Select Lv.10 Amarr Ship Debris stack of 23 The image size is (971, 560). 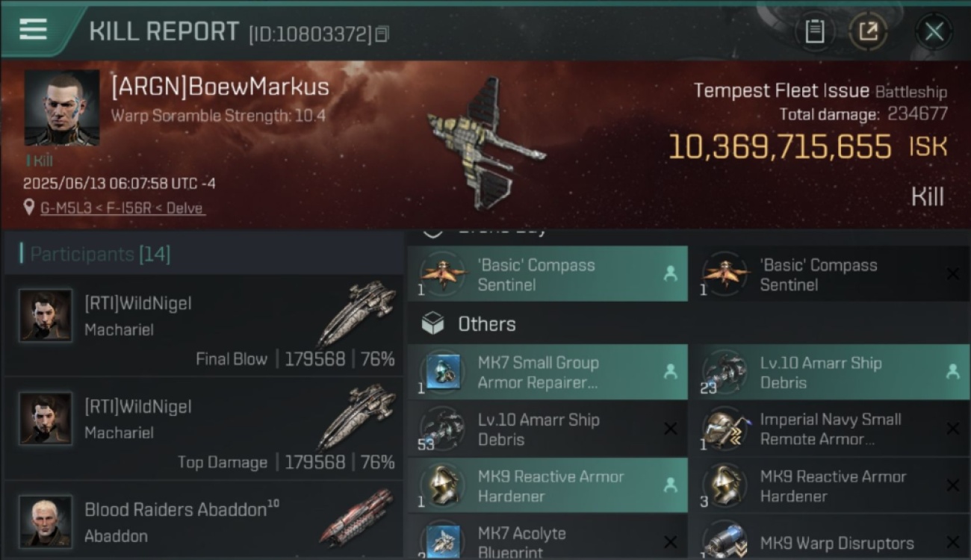coord(828,373)
